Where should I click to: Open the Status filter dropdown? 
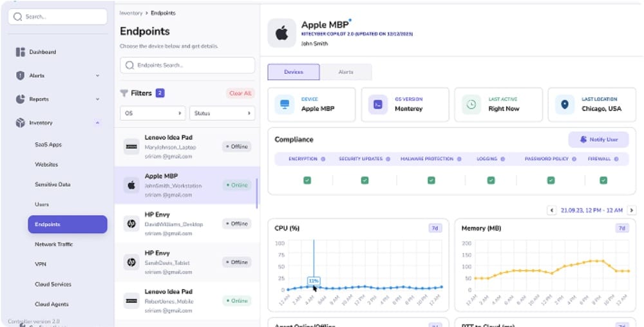pos(222,113)
